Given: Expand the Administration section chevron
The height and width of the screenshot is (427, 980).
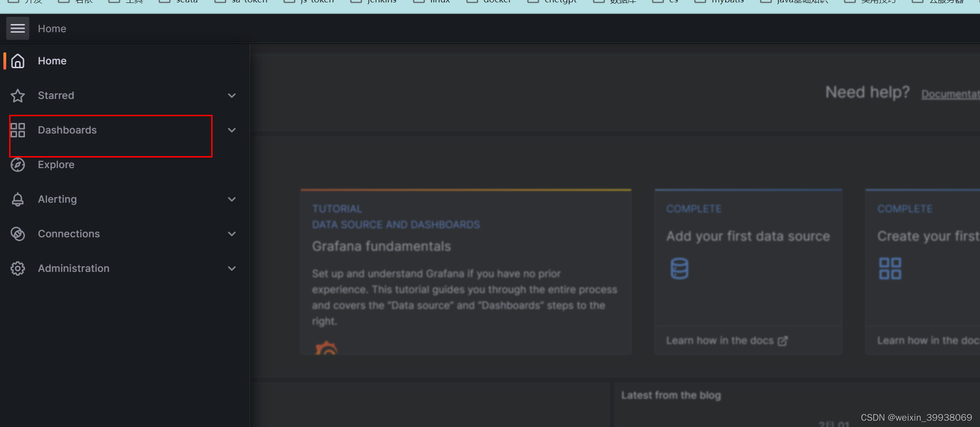Looking at the screenshot, I should [x=232, y=268].
